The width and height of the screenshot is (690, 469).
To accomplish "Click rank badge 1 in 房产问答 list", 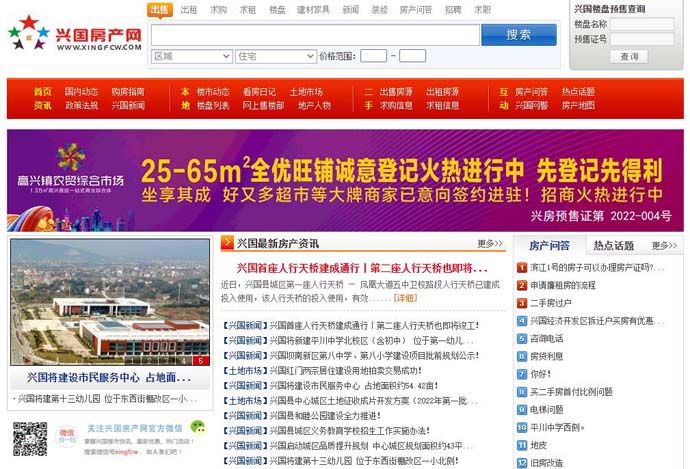I will 522,267.
